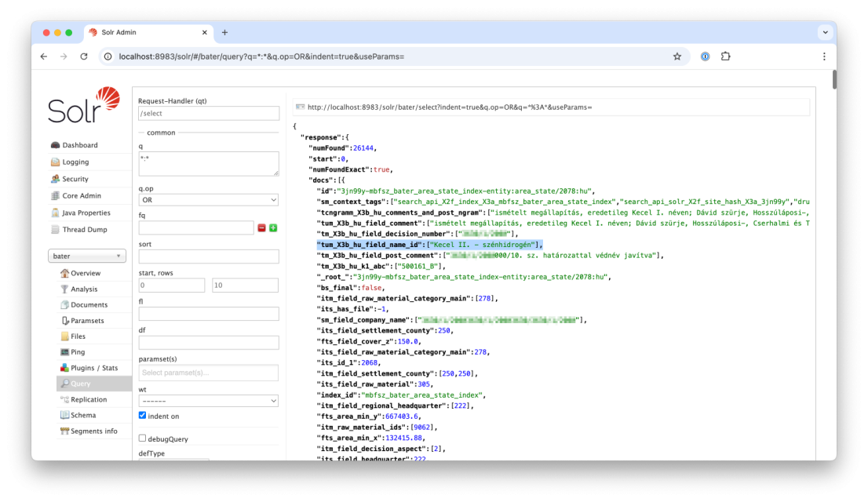Select Plugins / Stats in core menu
Screen dimensions: 868x502
click(x=93, y=368)
